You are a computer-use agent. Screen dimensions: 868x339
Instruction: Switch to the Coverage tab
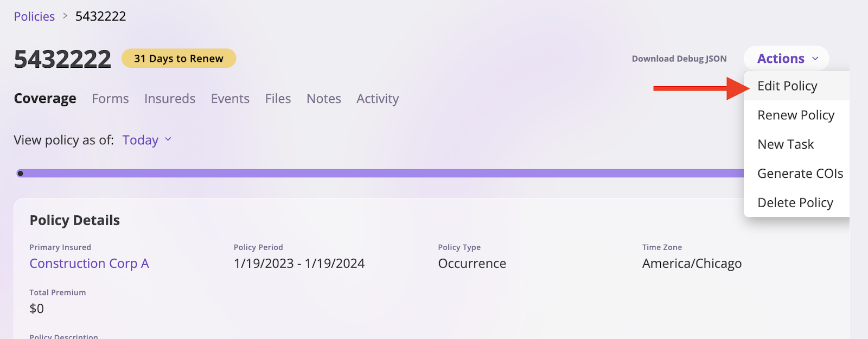[x=45, y=99]
